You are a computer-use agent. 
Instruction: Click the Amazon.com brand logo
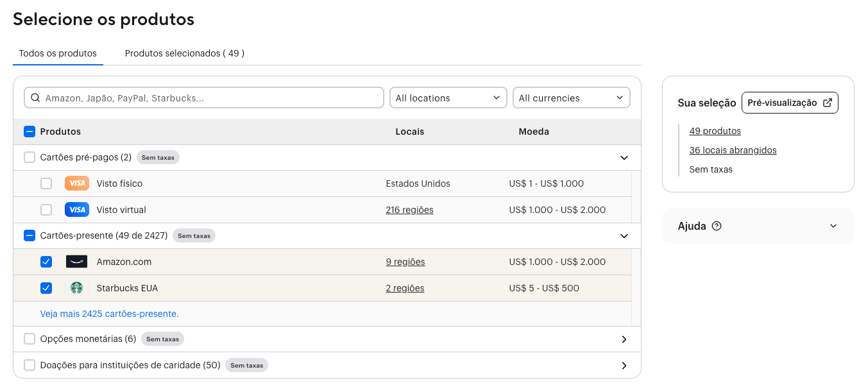(76, 262)
